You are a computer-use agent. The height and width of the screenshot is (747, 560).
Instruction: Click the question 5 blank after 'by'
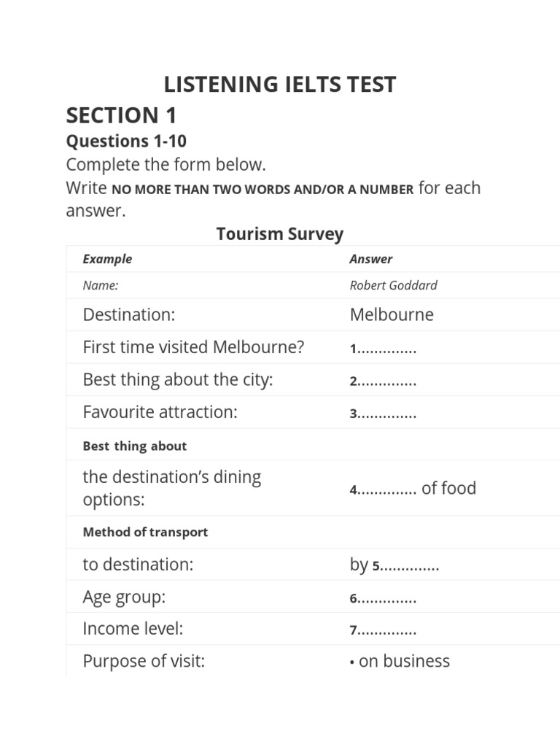click(410, 566)
